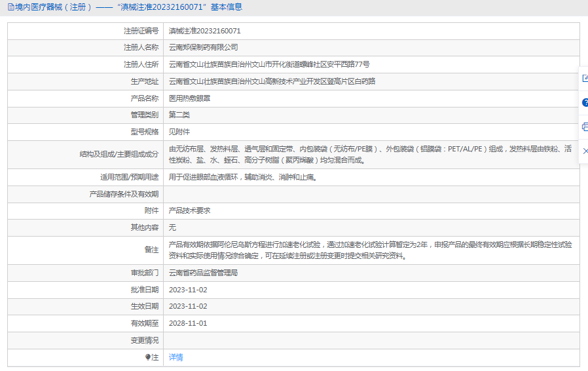Viewport: 588px width, 371px height.
Task: Select registration number 滇械注准20232160071 in table
Action: (x=205, y=31)
